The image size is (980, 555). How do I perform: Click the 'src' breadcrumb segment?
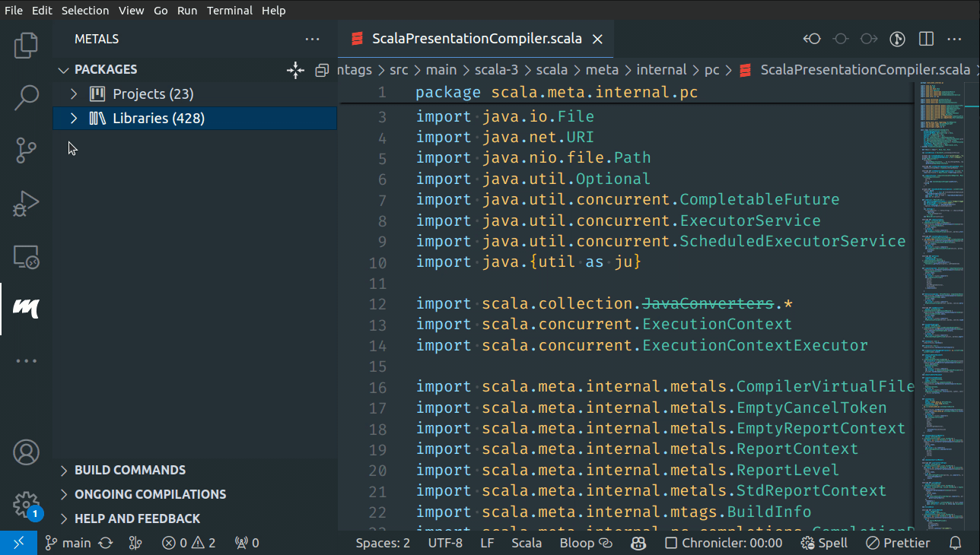399,70
